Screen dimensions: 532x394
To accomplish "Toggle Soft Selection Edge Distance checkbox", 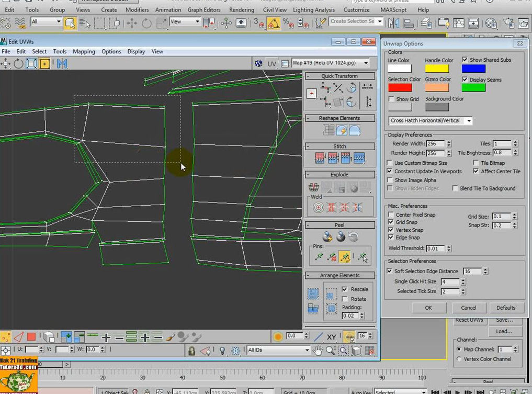I will 390,271.
